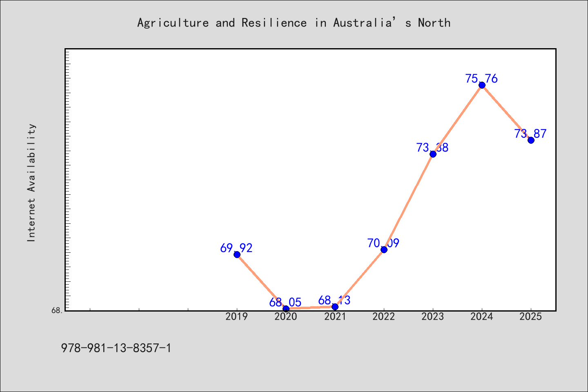
Task: Click the 2023 data point marker
Action: (x=433, y=154)
